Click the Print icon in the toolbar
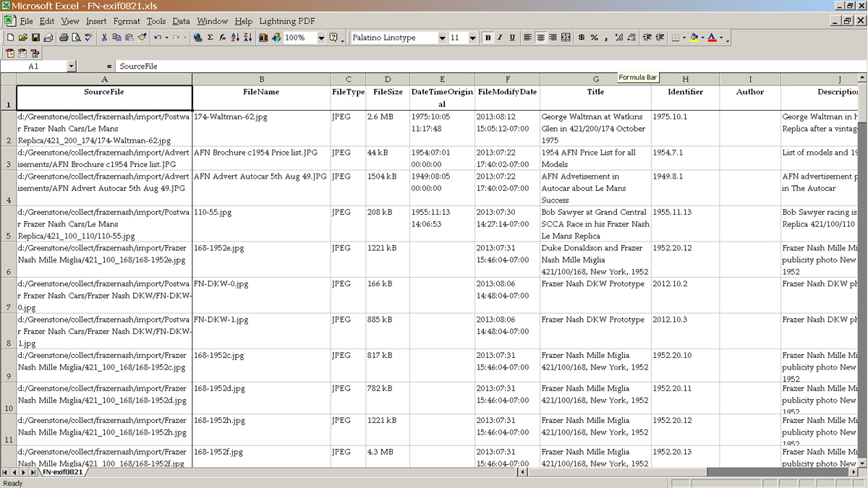 64,38
